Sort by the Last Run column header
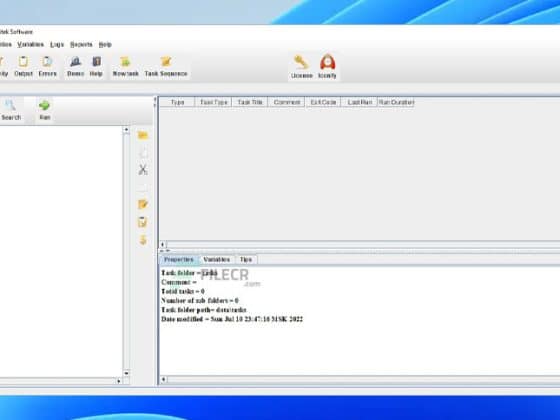 pos(360,102)
